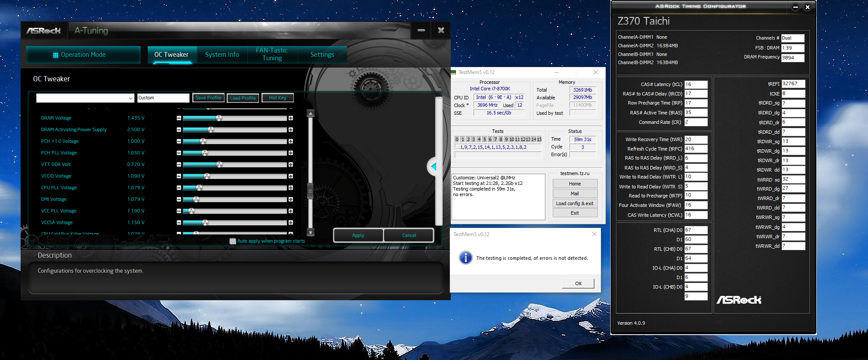Viewport: 868px width, 360px height.
Task: Click the VTT DDR Volt slider handle
Action: tap(219, 164)
